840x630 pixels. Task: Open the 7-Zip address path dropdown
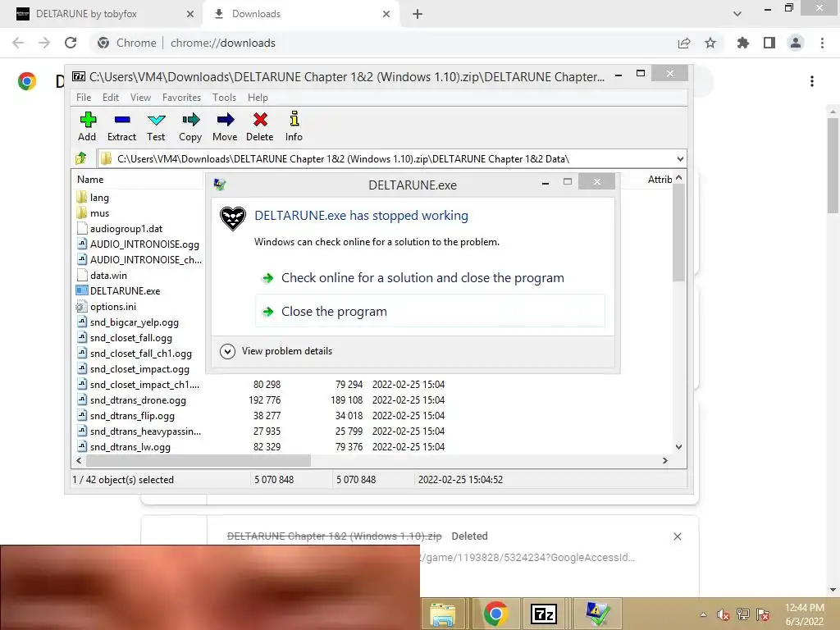680,158
